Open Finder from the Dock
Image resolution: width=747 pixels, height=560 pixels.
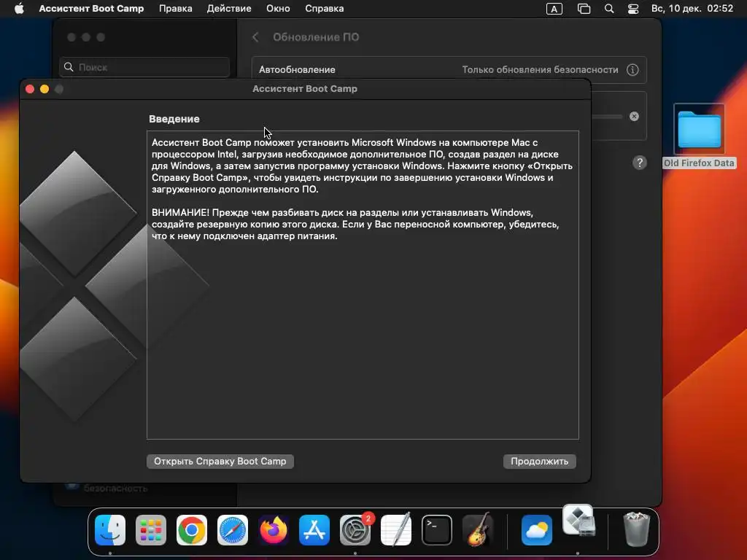click(x=110, y=530)
